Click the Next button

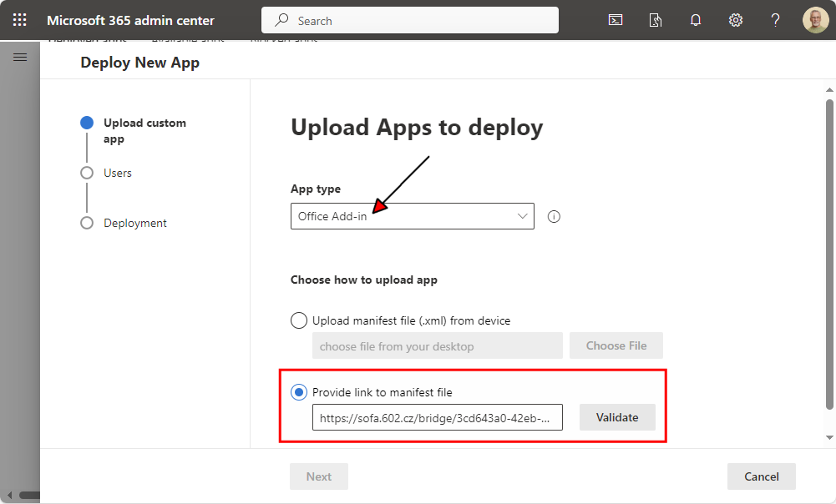point(319,476)
